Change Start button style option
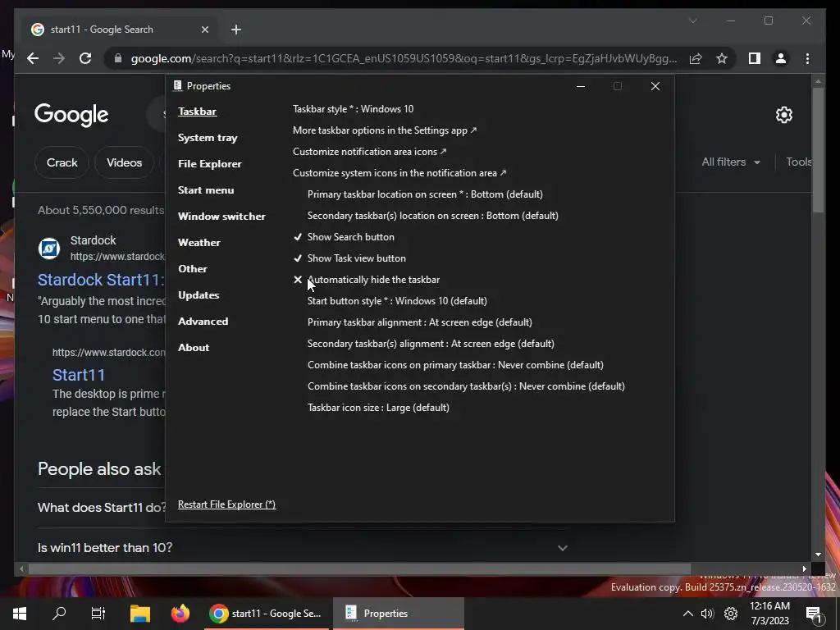This screenshot has height=630, width=840. [397, 301]
